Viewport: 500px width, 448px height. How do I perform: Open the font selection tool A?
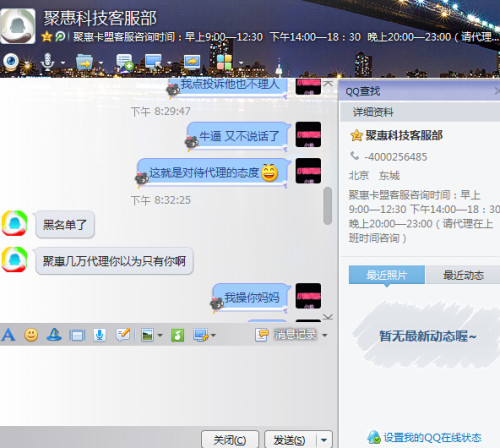pyautogui.click(x=8, y=335)
